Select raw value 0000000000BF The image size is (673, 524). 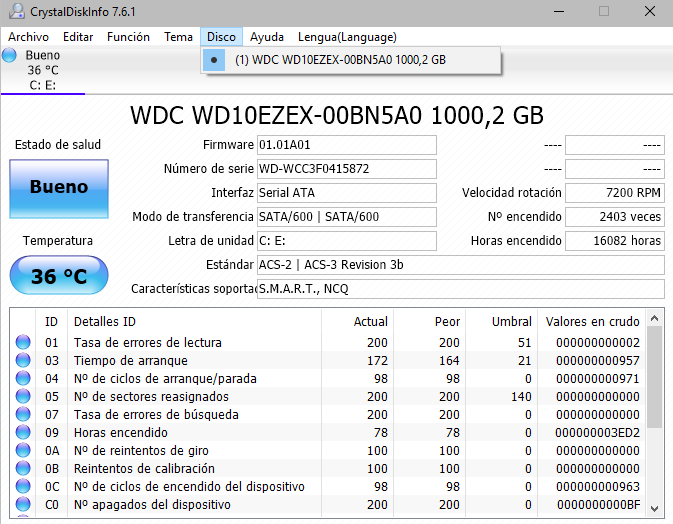[598, 505]
